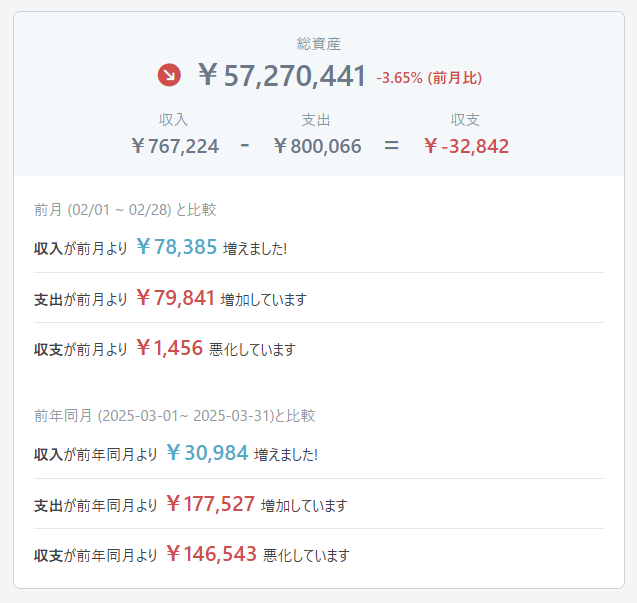Click the -3.65% (前月比) change indicator

click(436, 78)
